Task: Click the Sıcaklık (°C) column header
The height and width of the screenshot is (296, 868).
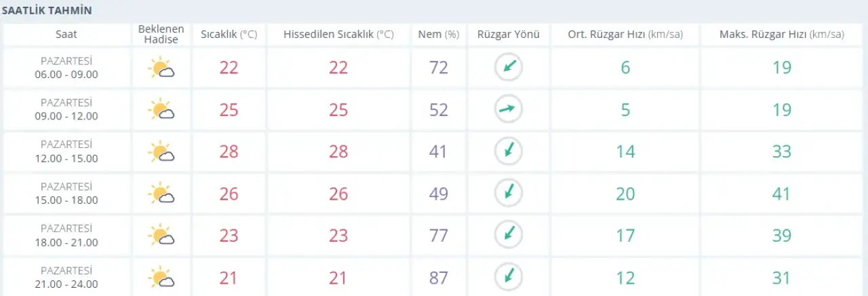Action: click(x=229, y=35)
